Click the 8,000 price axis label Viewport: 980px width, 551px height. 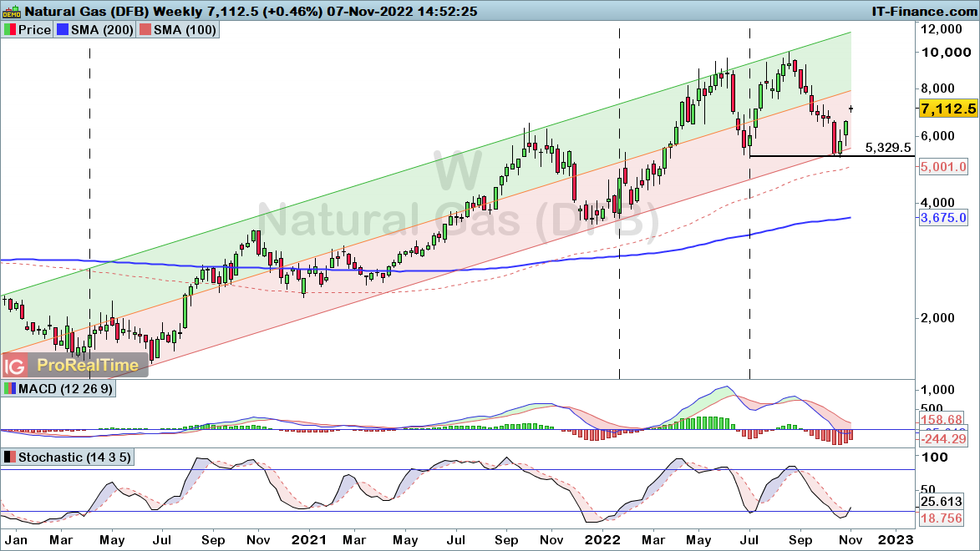coord(938,88)
